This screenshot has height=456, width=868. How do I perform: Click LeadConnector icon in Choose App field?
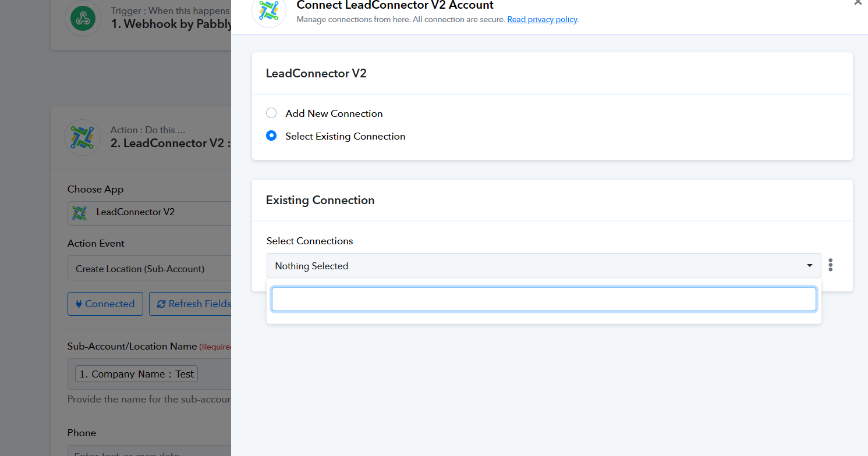(79, 213)
